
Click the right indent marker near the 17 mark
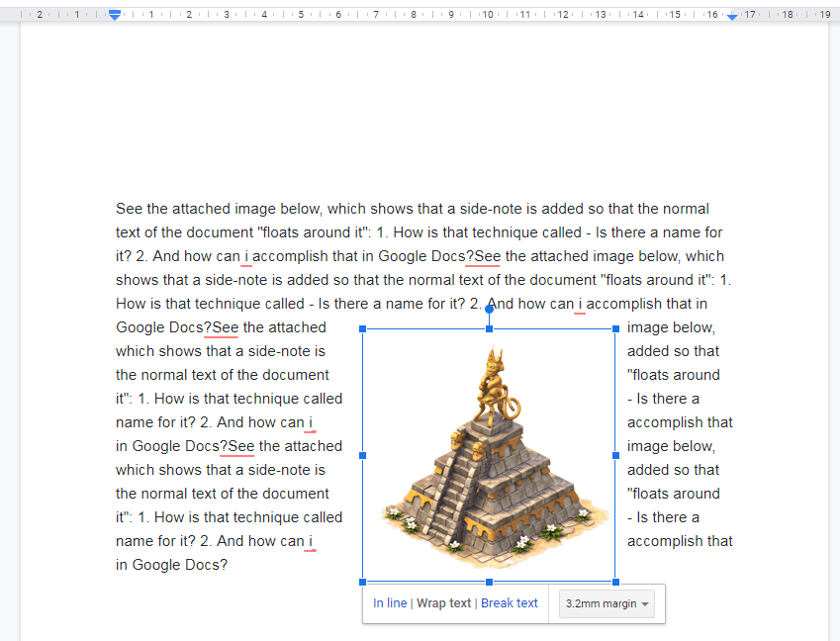click(x=730, y=17)
